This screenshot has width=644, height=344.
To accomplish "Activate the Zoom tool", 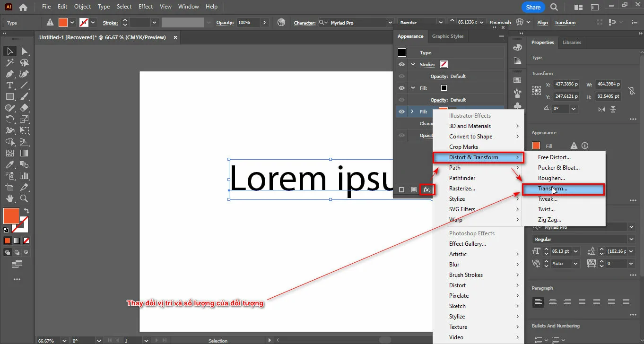I will coord(24,198).
